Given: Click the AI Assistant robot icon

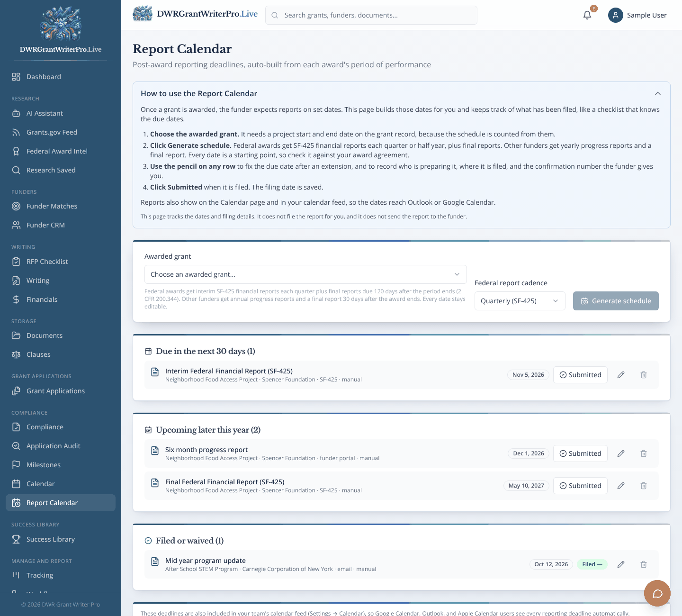Looking at the screenshot, I should (16, 113).
